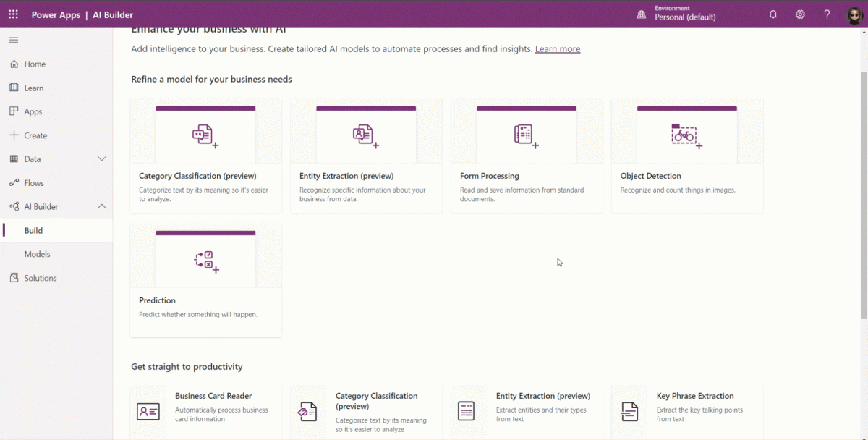The image size is (868, 440).
Task: Click the prebuilt Entity Extraction icon
Action: pyautogui.click(x=467, y=411)
